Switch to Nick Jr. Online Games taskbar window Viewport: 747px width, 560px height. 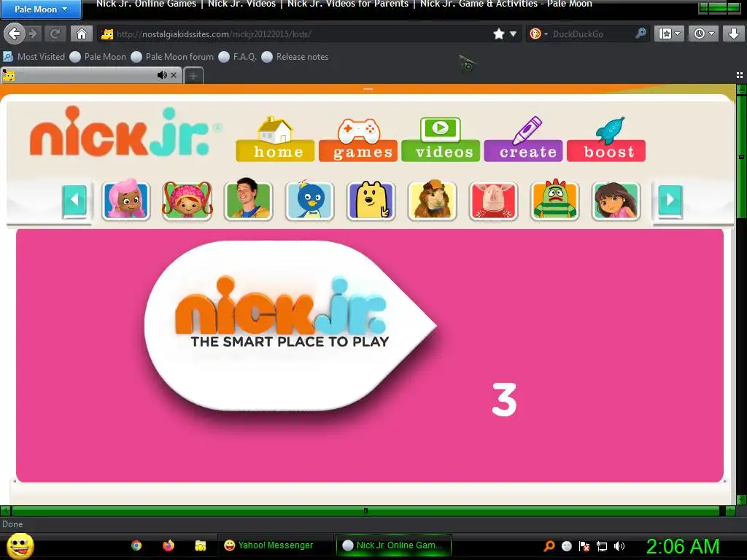coord(393,545)
